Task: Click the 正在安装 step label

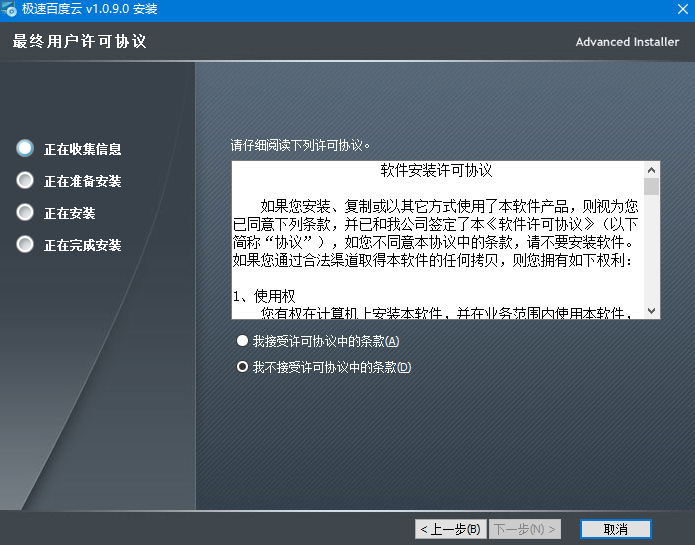Action: coord(70,213)
